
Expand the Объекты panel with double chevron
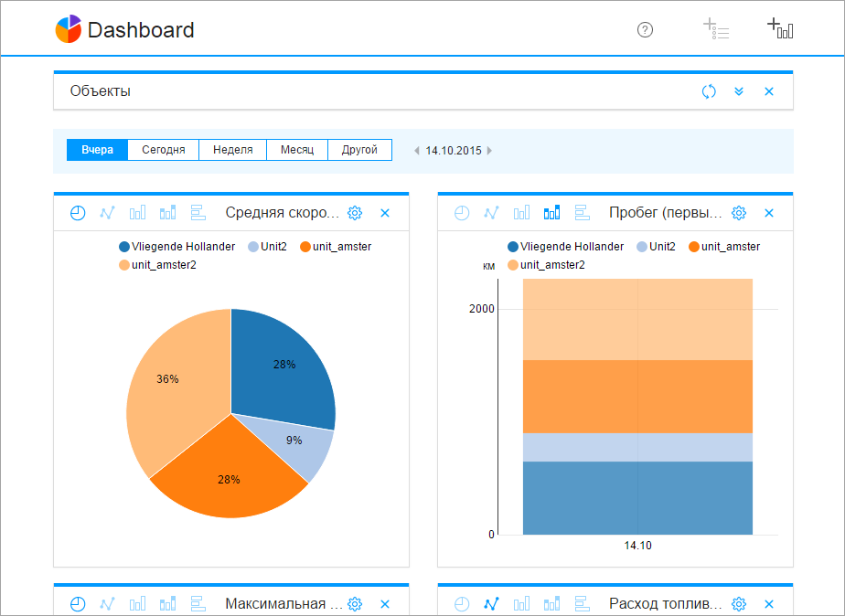(x=739, y=91)
